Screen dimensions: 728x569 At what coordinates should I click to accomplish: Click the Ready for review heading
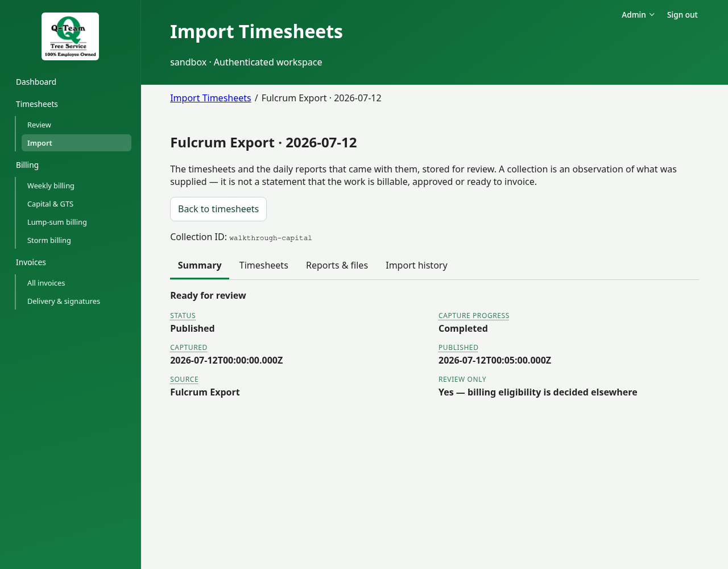pyautogui.click(x=208, y=295)
